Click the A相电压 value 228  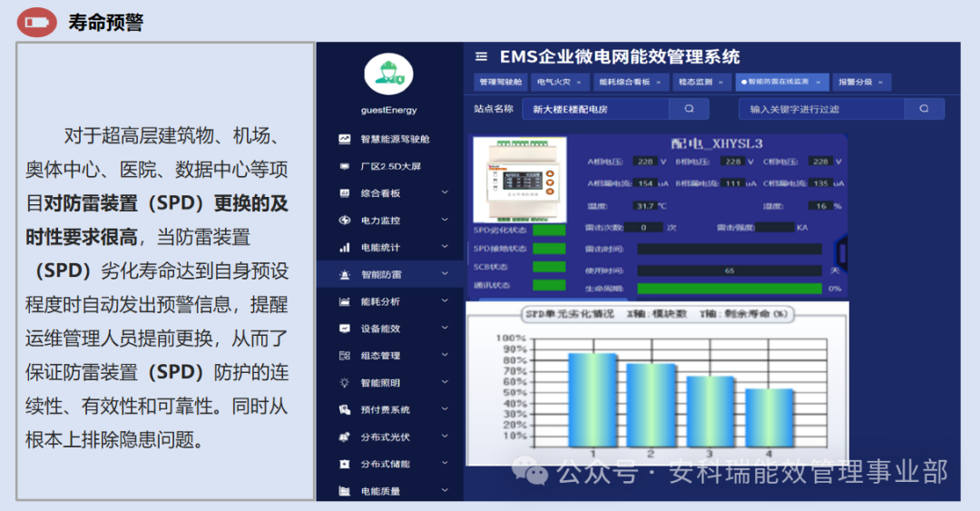(645, 162)
